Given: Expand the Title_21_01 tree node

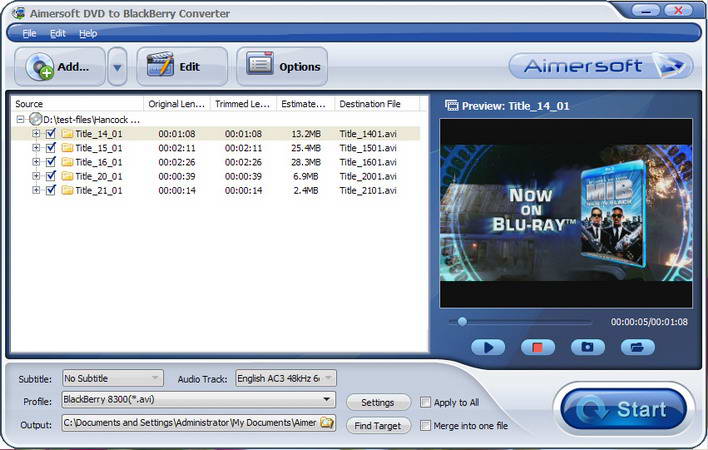Looking at the screenshot, I should [36, 190].
